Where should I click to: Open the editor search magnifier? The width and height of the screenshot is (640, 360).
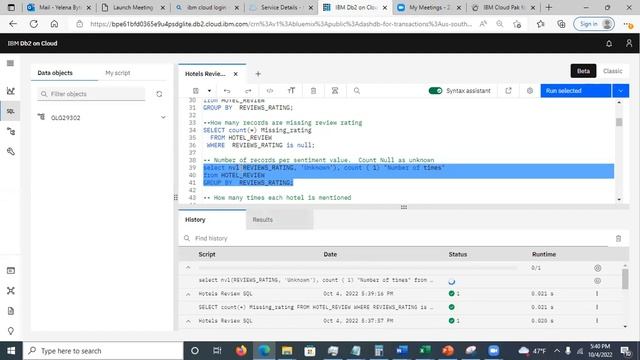357,91
